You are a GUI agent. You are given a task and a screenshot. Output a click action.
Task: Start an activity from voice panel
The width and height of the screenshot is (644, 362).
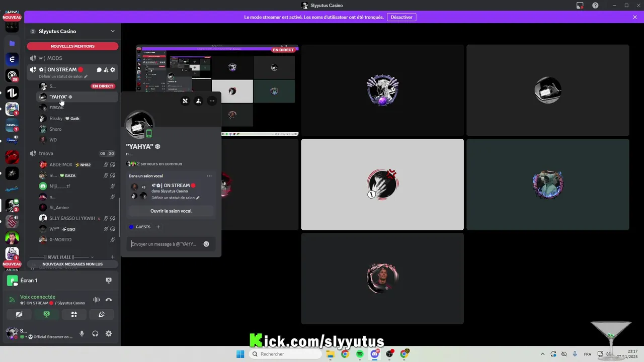[x=74, y=314]
